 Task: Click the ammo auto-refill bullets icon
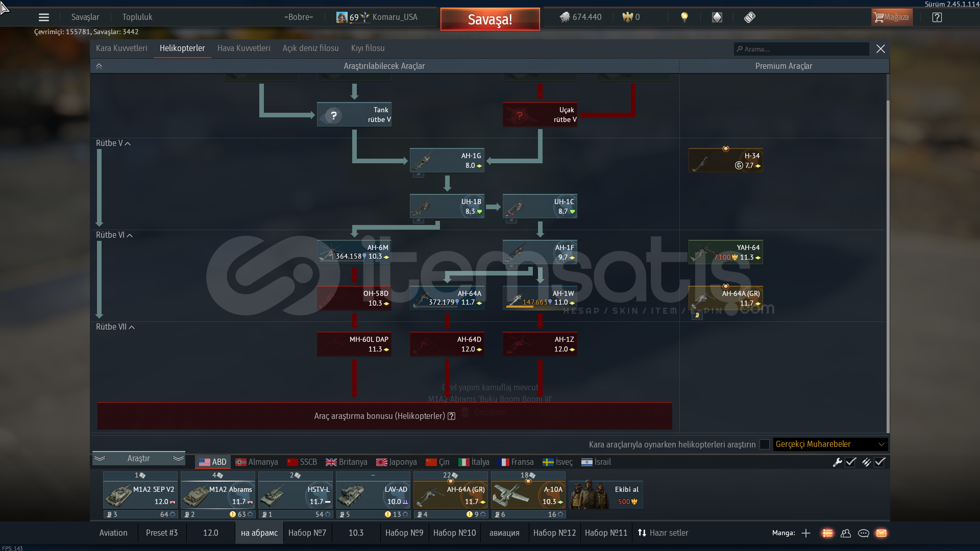866,462
